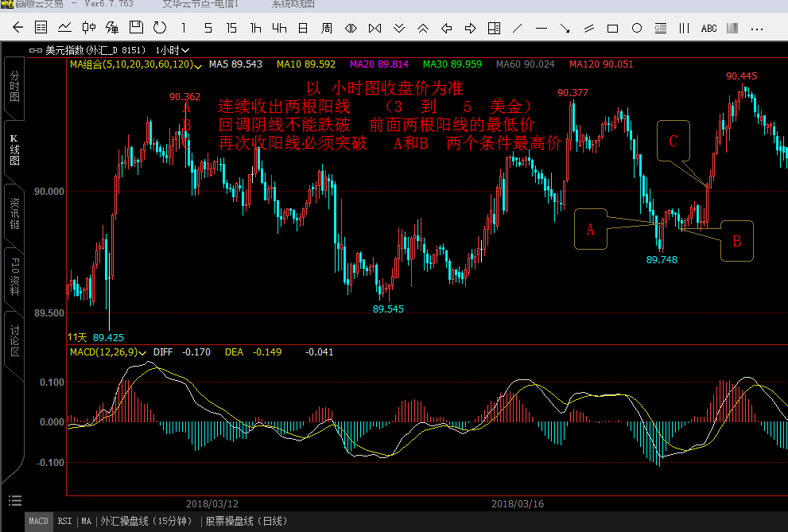Switch to the 1h timeframe
Screen dimensions: 788x532
[255, 29]
